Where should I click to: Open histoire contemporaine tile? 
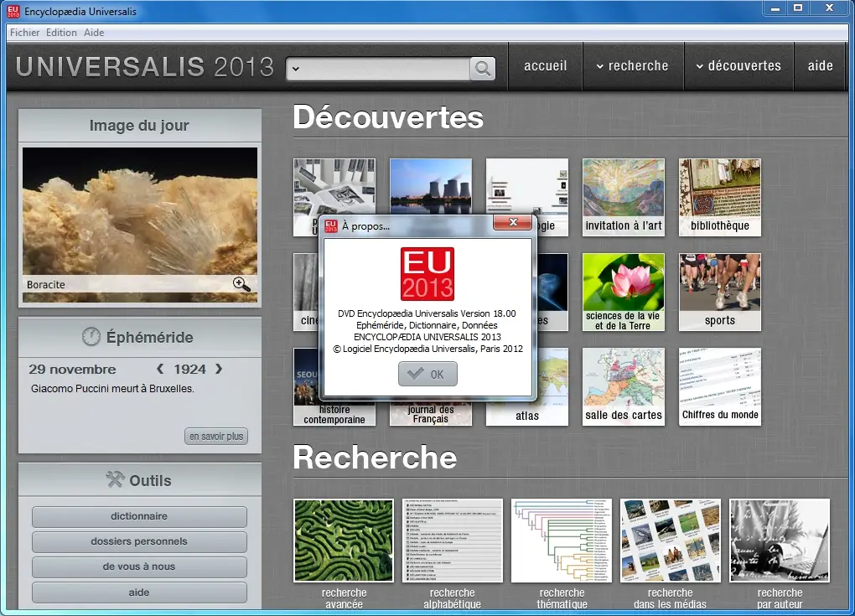[x=334, y=414]
